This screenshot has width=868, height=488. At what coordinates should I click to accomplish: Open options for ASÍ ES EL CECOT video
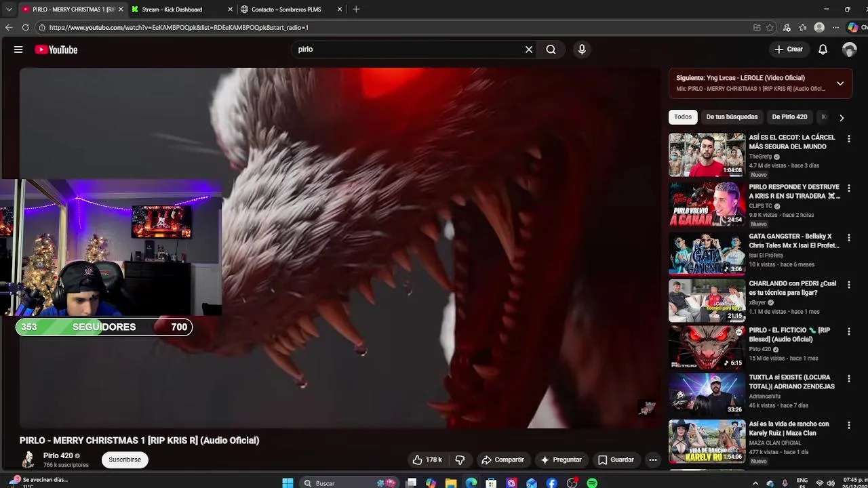[x=848, y=138]
